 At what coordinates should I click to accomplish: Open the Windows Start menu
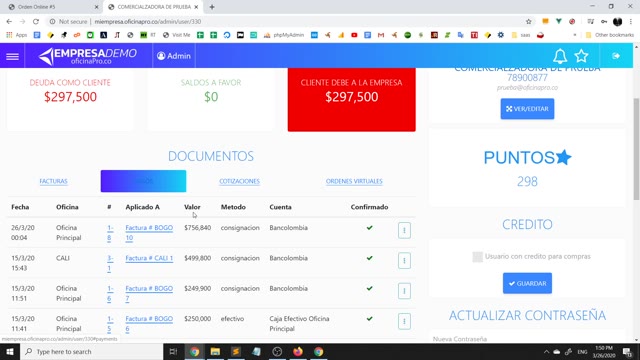click(10, 351)
